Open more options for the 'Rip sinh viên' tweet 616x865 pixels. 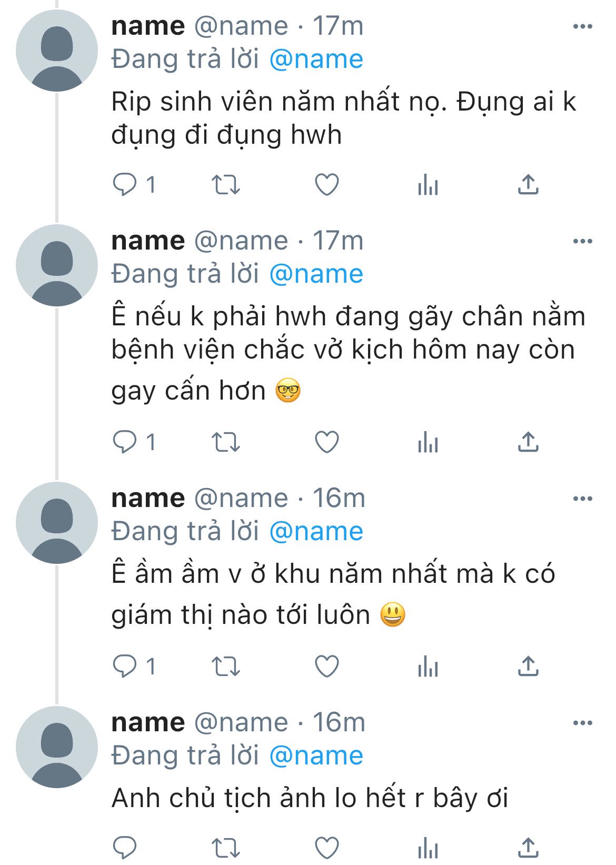coord(583,26)
